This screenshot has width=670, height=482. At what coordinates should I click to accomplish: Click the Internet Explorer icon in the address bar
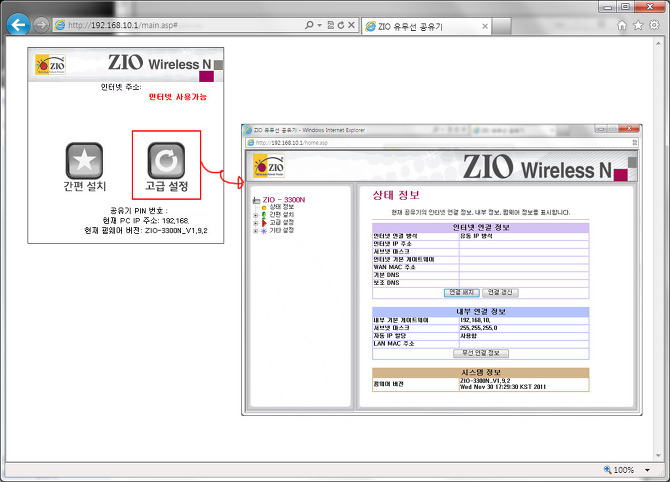coord(60,25)
